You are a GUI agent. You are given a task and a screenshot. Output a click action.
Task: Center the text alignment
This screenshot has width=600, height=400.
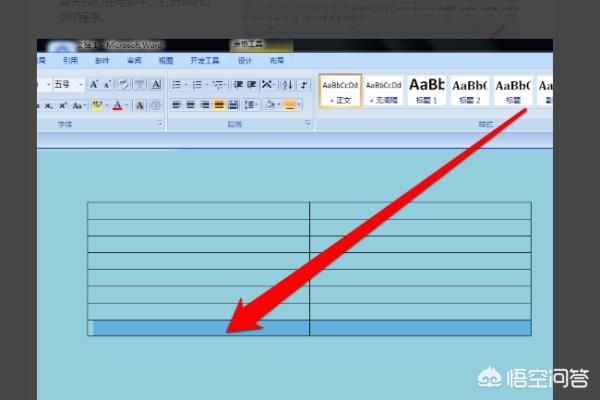click(191, 105)
